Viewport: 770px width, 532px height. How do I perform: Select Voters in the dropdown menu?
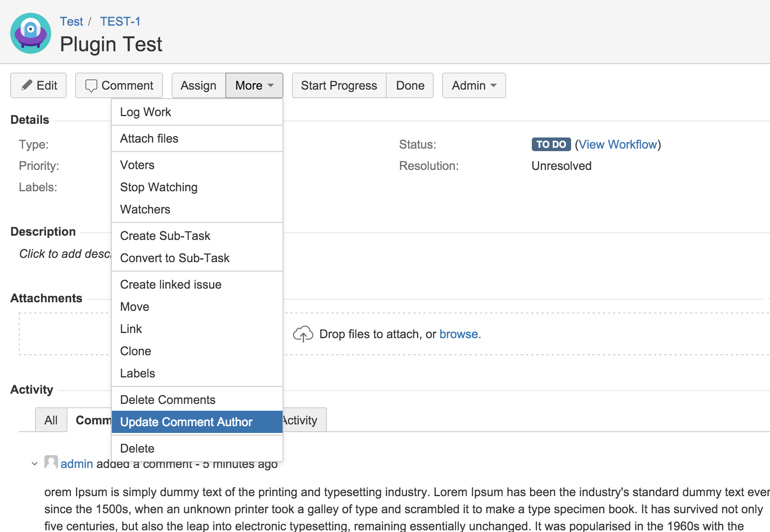[197, 165]
